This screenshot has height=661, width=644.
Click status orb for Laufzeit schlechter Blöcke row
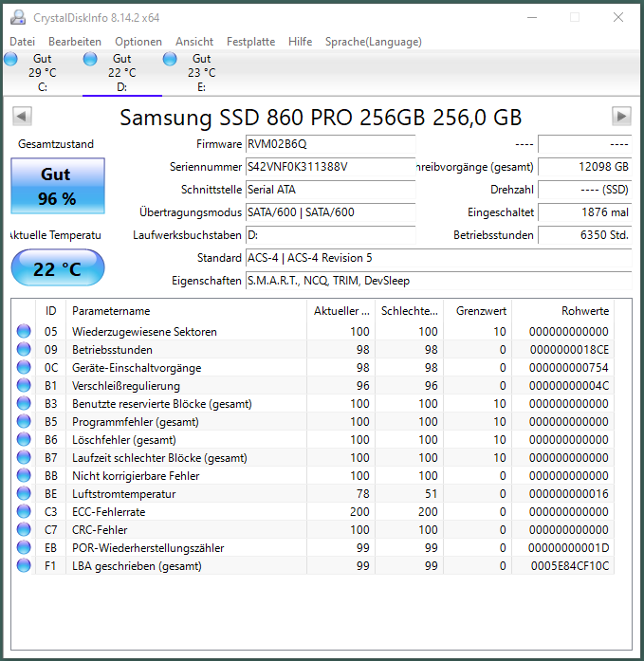pos(24,457)
